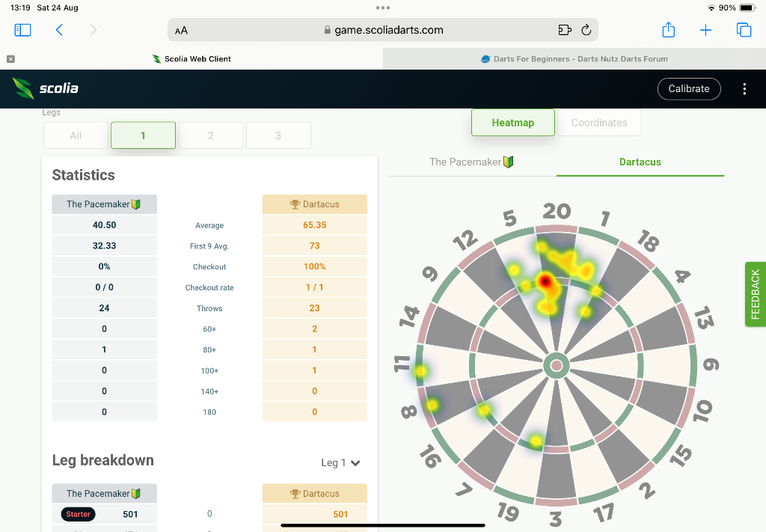Open the multitasking three-dots control
The width and height of the screenshot is (766, 532).
(383, 7)
